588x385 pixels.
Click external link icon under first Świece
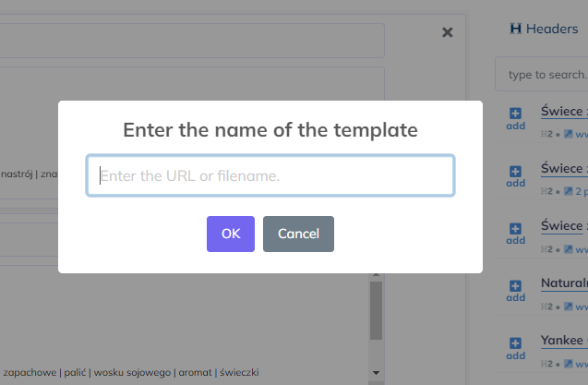568,134
